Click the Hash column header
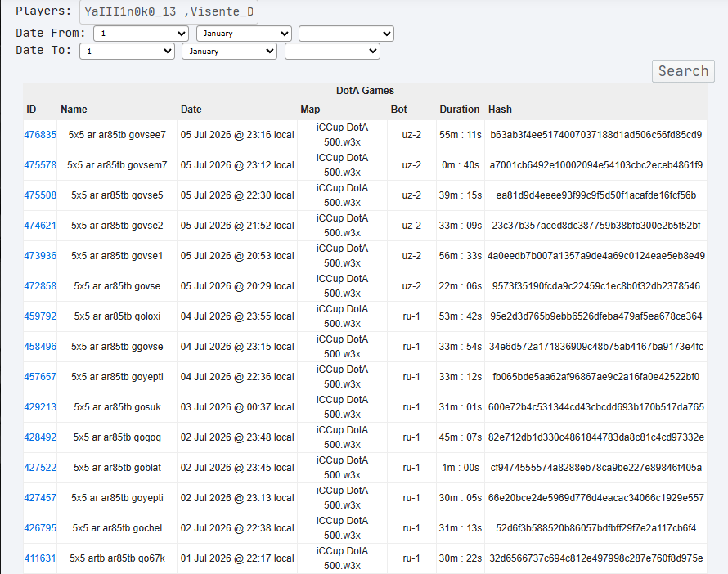 point(500,110)
